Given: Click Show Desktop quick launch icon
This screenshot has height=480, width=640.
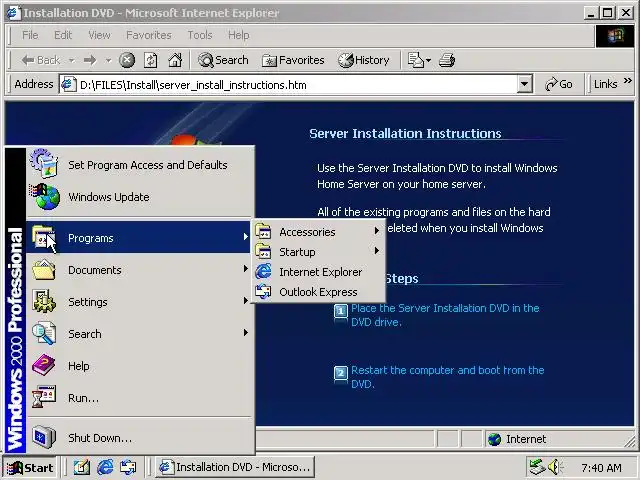Looking at the screenshot, I should [x=81, y=467].
